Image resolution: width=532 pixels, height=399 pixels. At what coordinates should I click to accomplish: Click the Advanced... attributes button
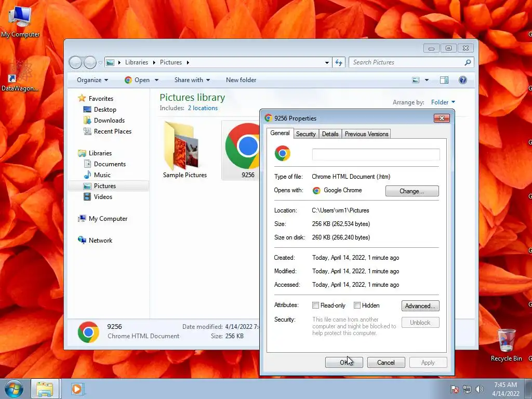(420, 306)
